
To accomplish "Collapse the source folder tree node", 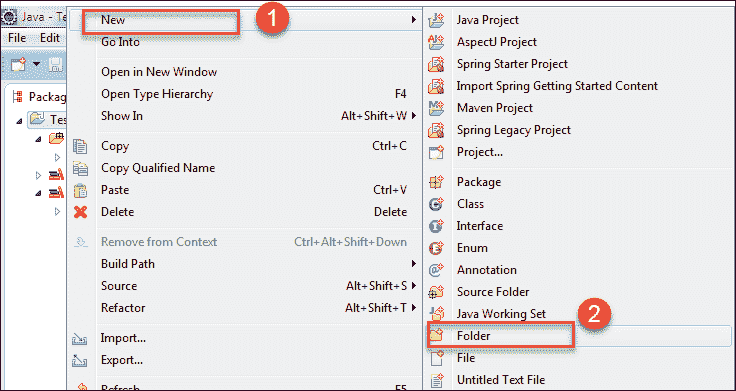I will 39,139.
